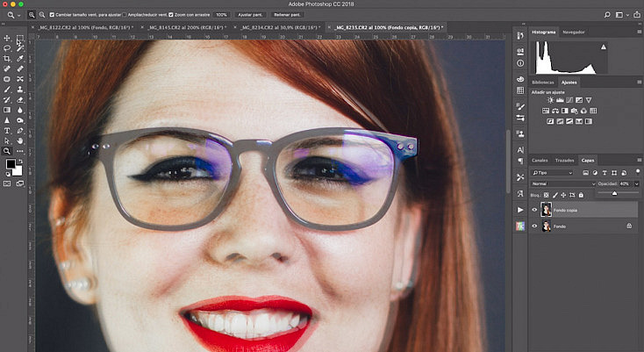
Task: Switch to _MG_8122.CR2 document tab
Action: tap(85, 27)
